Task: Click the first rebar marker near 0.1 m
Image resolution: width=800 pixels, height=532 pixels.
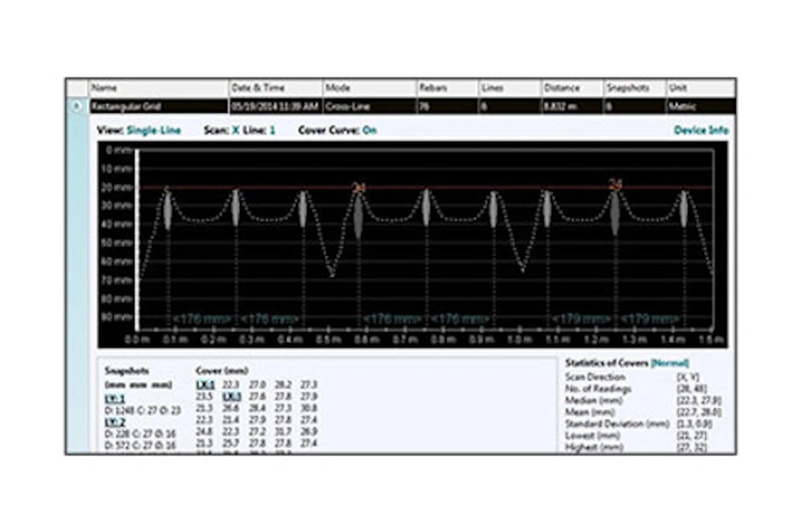Action: tap(167, 209)
